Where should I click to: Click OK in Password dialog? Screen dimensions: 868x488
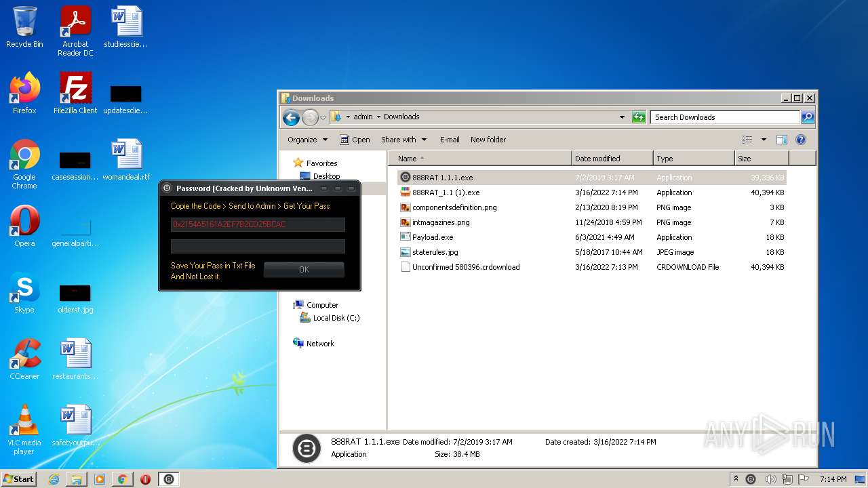coord(304,270)
